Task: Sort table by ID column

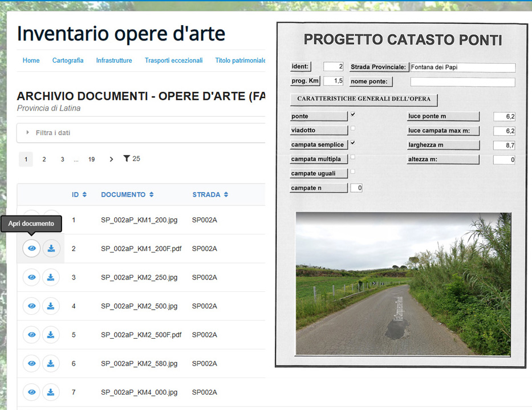Action: 79,194
